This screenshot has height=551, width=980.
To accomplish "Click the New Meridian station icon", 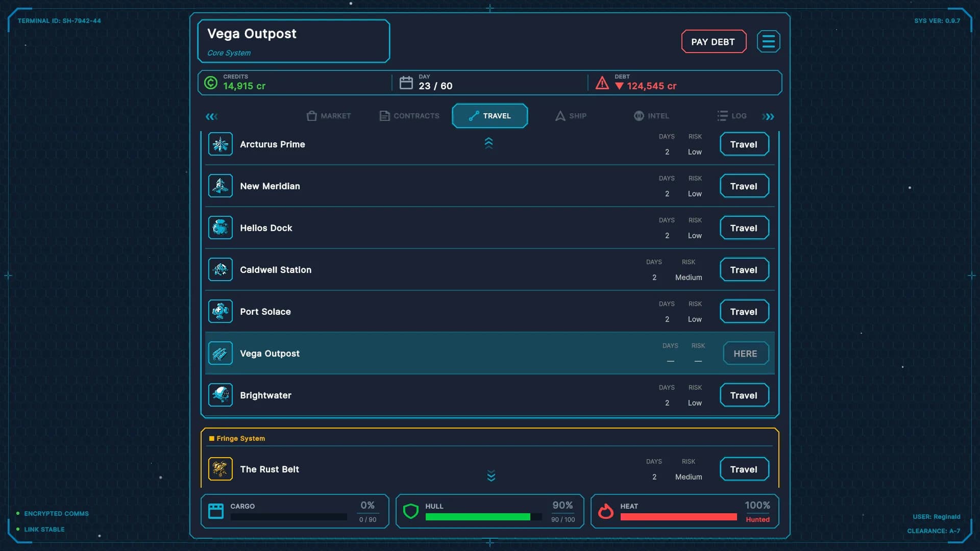I will coord(220,186).
